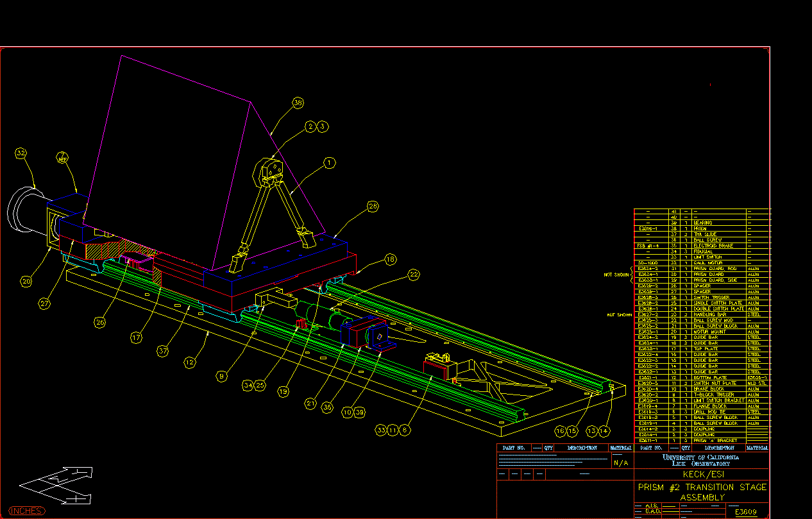812x519 pixels.
Task: Select drawing number E3609 in title block
Action: 746,512
